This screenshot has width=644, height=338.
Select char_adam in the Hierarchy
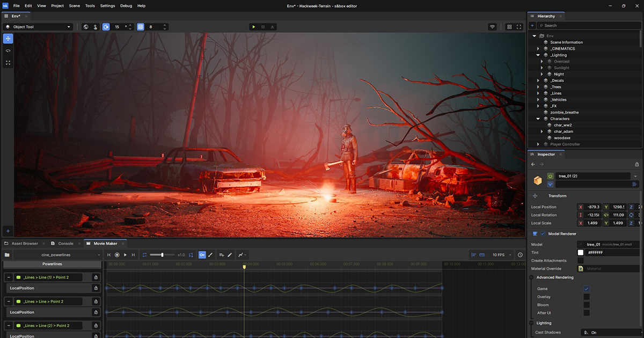(563, 131)
